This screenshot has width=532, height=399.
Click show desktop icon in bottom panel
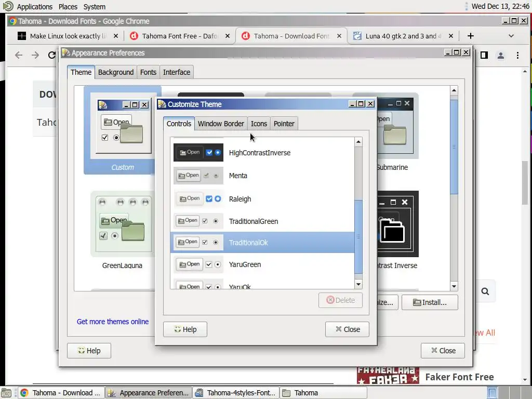coord(6,393)
